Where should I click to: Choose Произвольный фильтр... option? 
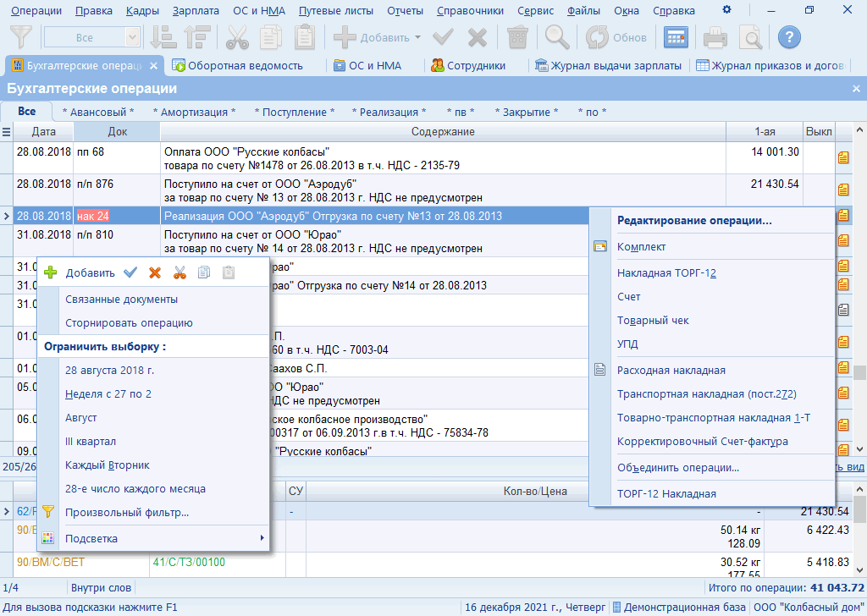click(x=127, y=512)
